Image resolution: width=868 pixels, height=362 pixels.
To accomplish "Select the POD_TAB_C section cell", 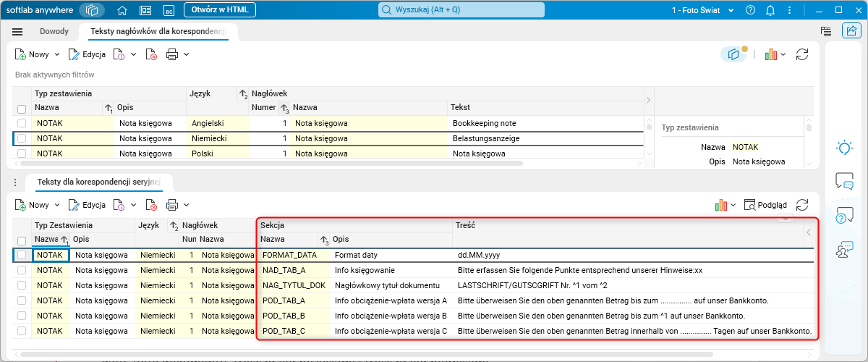I will pos(294,331).
